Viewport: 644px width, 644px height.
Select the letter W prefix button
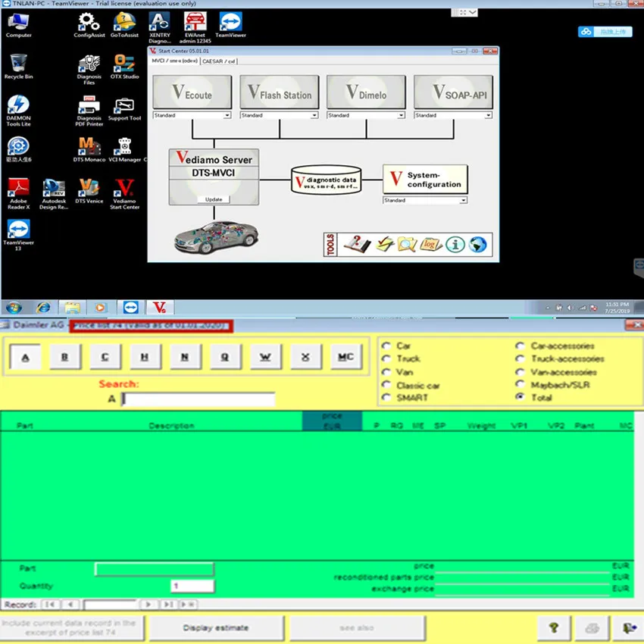(265, 357)
